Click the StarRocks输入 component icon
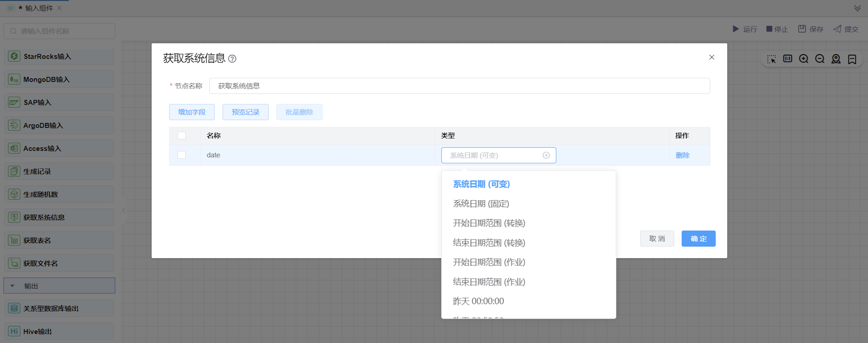 14,56
